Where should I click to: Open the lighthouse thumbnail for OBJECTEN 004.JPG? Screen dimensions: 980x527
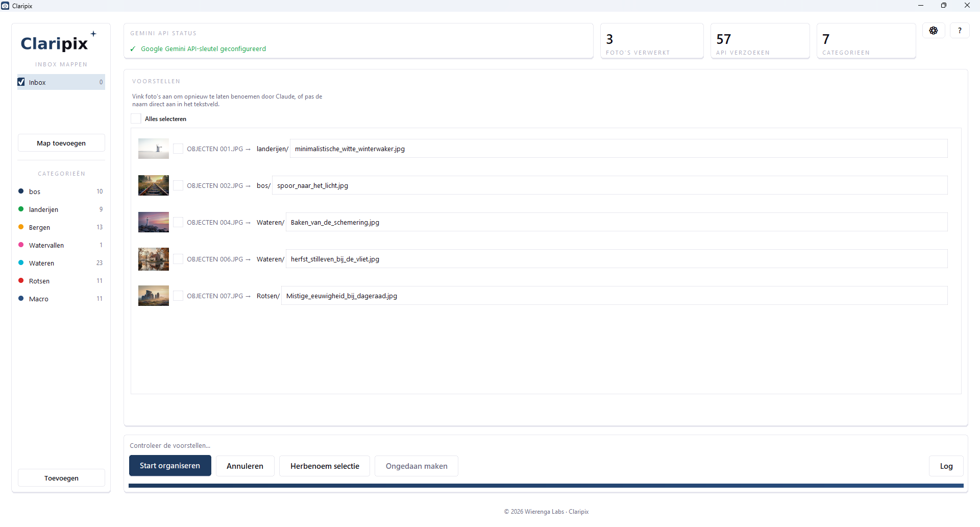tap(154, 222)
